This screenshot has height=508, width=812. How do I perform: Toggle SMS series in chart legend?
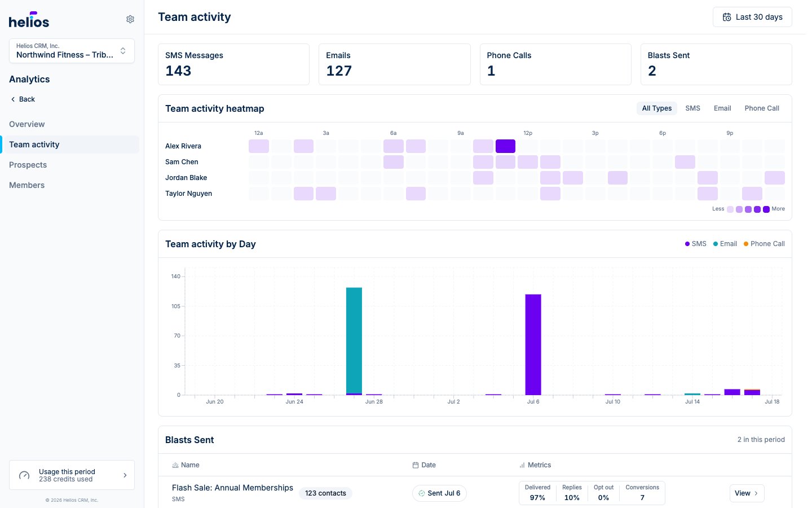click(695, 244)
